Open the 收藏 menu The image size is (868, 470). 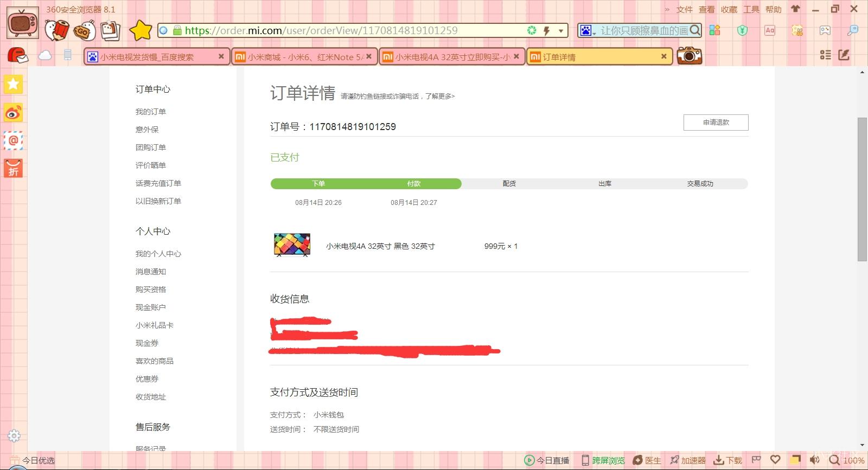pos(729,9)
